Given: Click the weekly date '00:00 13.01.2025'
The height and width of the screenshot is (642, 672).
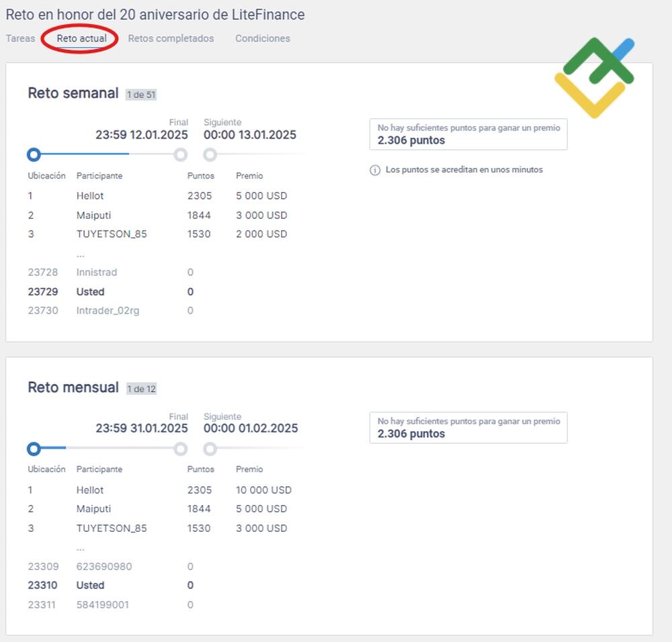Looking at the screenshot, I should (x=250, y=135).
